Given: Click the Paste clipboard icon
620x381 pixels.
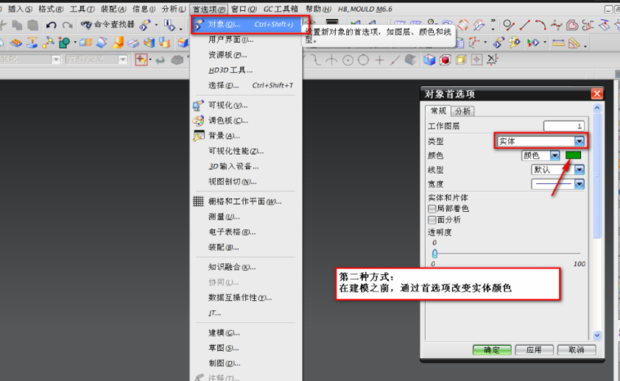Looking at the screenshot, I should click(33, 25).
